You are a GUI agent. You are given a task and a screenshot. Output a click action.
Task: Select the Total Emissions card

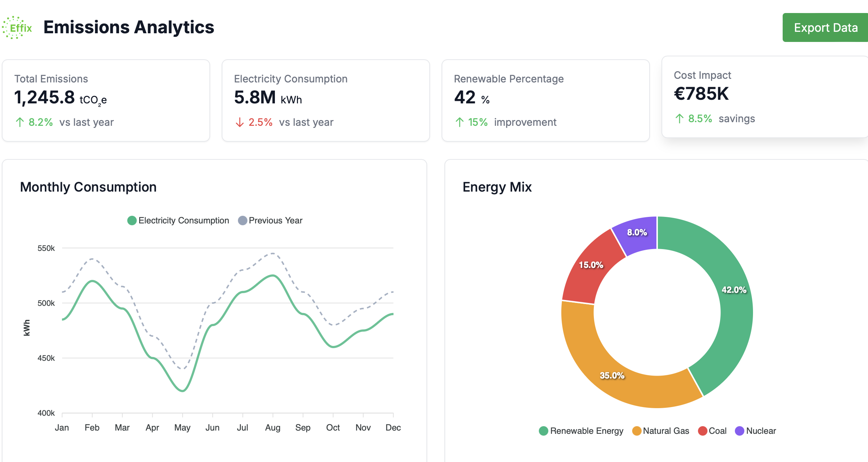[106, 100]
